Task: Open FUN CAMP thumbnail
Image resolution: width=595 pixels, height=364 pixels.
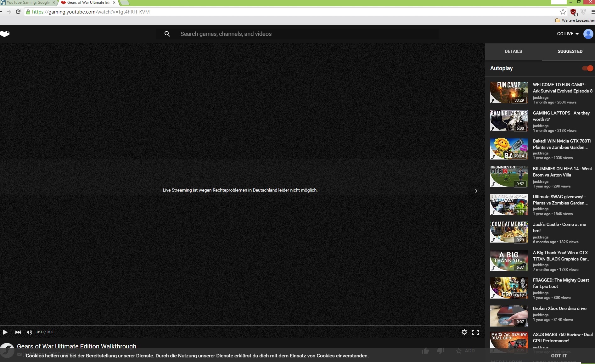Action: [x=509, y=92]
